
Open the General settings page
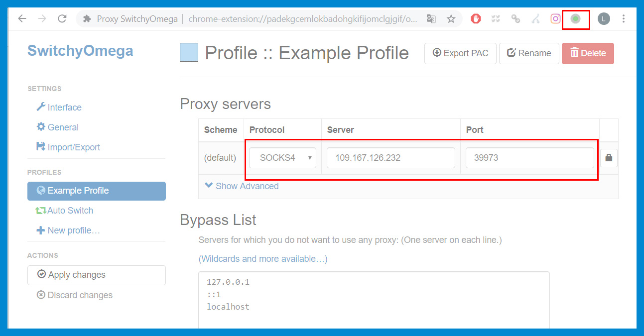pos(57,127)
